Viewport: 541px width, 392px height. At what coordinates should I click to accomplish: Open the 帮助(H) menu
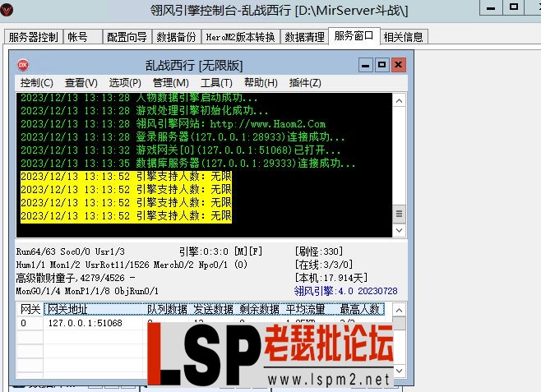coord(261,83)
